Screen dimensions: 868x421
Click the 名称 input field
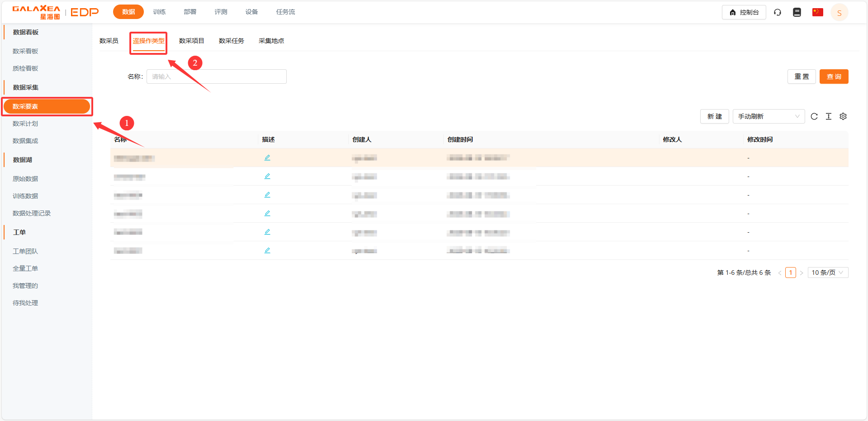click(217, 77)
